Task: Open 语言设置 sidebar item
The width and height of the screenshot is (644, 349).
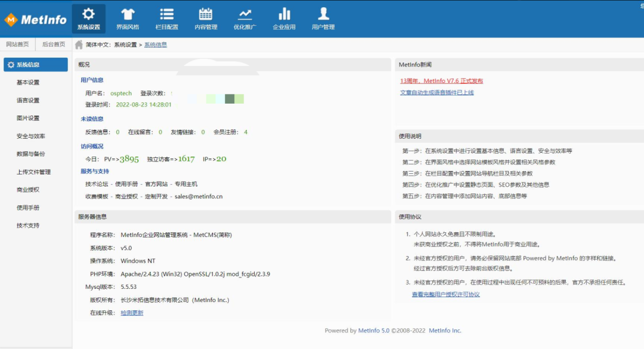Action: pos(28,101)
